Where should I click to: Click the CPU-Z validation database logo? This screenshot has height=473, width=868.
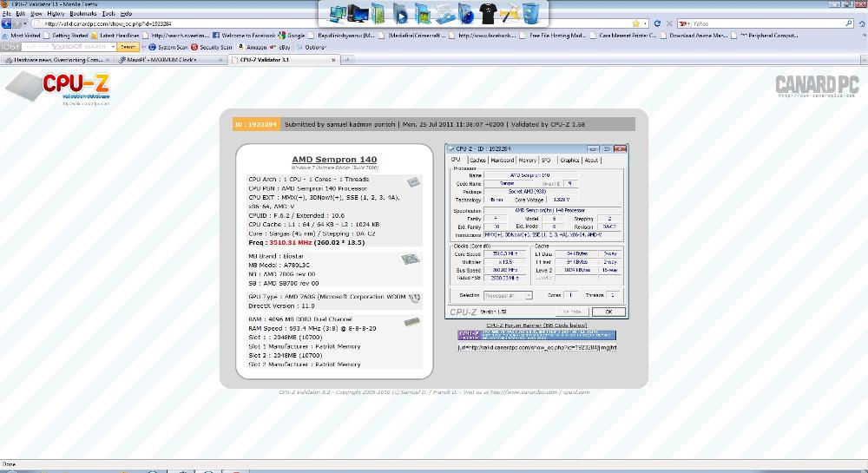coord(58,89)
